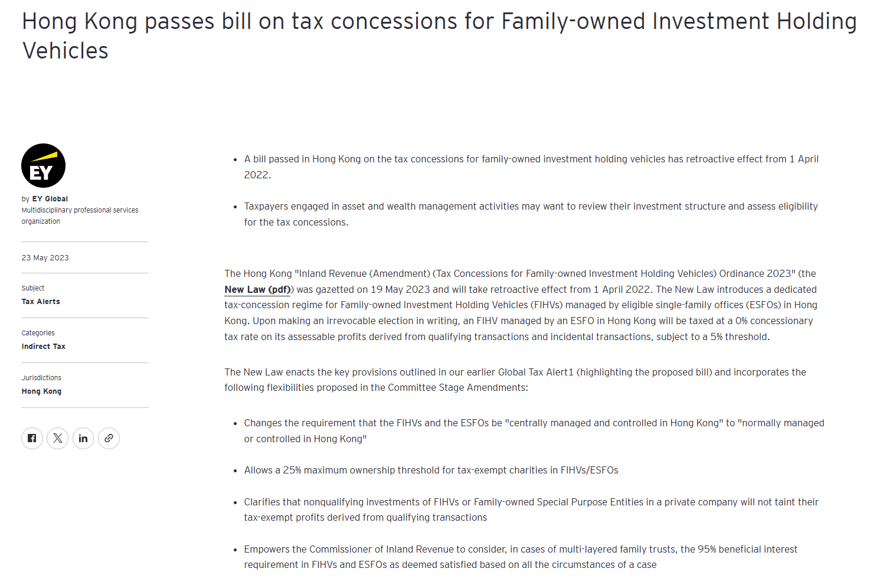Open the Tax Alerts subject link
Image resolution: width=883 pixels, height=588 pixels.
coord(41,302)
